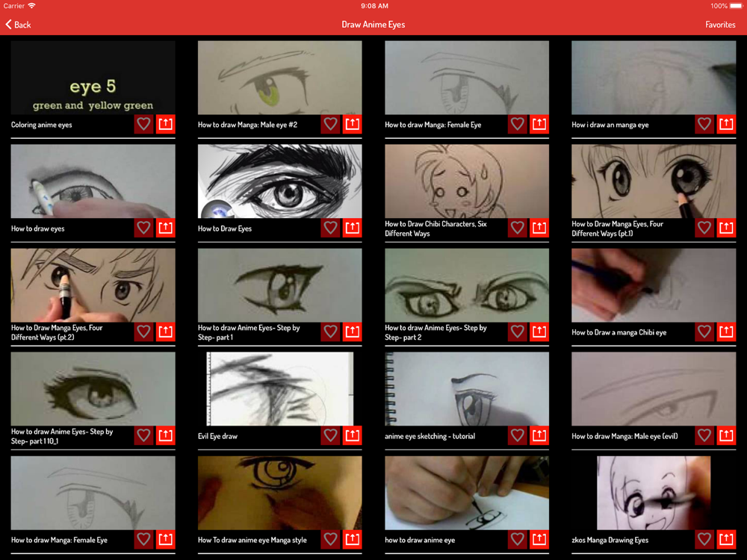Open the Chibi Characters video thumbnail
Viewport: 747px width, 560px height.
coord(467,181)
